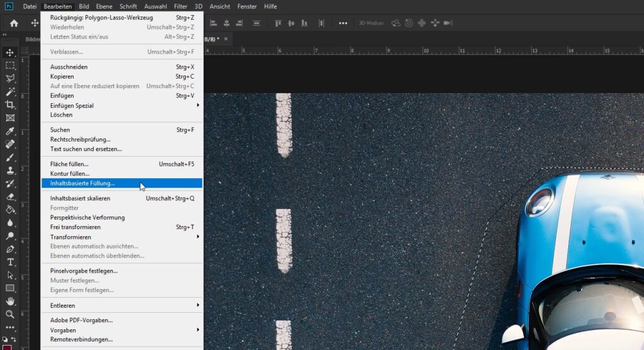Viewport: 644px width, 350px height.
Task: Click the Photoshop Ps logo icon
Action: (9, 6)
